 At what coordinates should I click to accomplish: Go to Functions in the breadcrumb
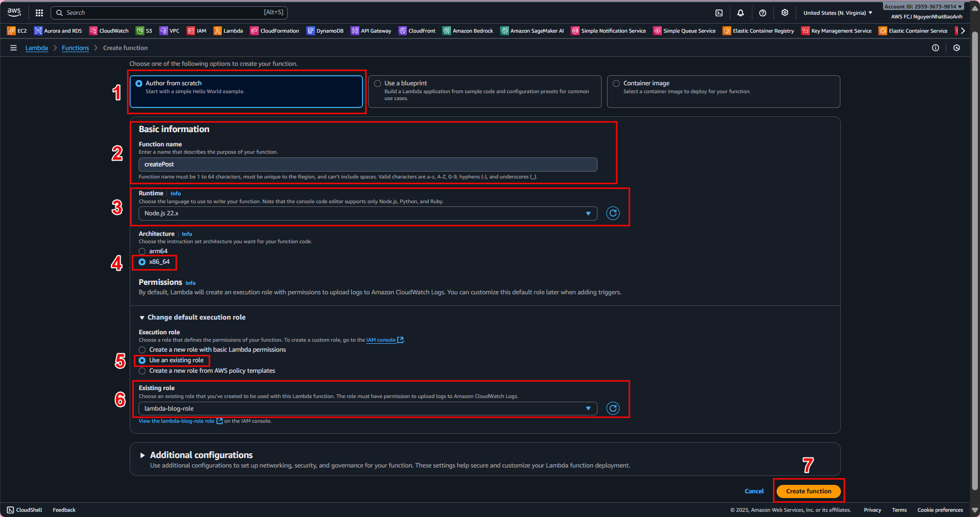pyautogui.click(x=75, y=48)
